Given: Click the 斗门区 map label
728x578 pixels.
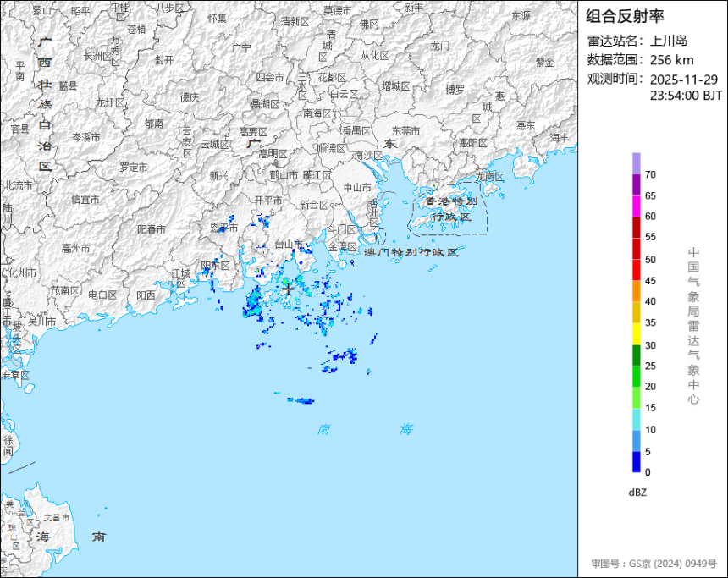Looking at the screenshot, I should click(x=341, y=229).
